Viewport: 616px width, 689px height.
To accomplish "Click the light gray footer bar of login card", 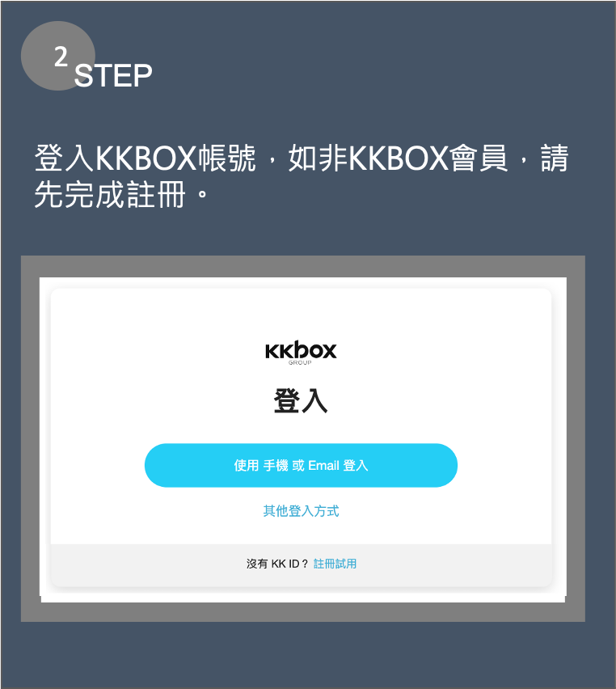I will (x=301, y=565).
